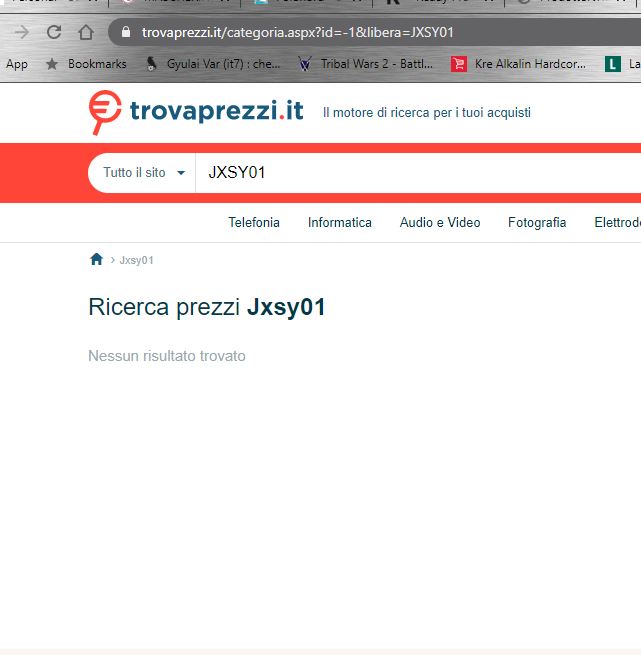This screenshot has height=655, width=641.
Task: Open the Fotografia category
Action: 537,222
